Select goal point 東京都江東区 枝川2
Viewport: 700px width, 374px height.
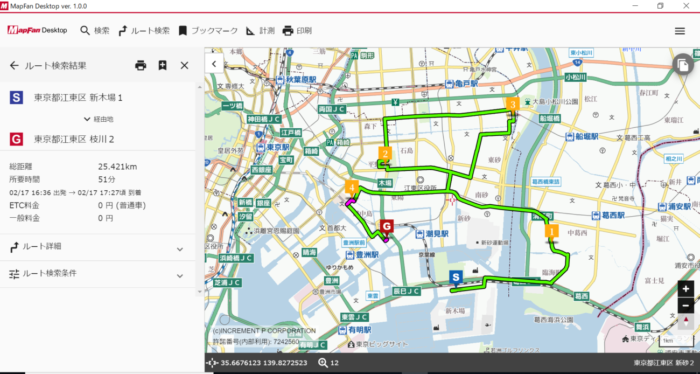98,139
